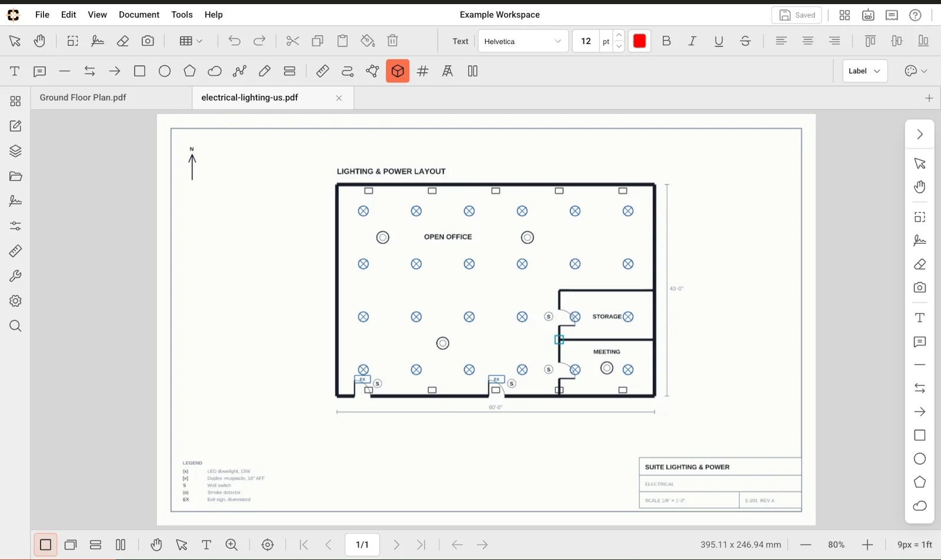Viewport: 941px width, 560px height.
Task: Open the Document menu
Action: [139, 15]
